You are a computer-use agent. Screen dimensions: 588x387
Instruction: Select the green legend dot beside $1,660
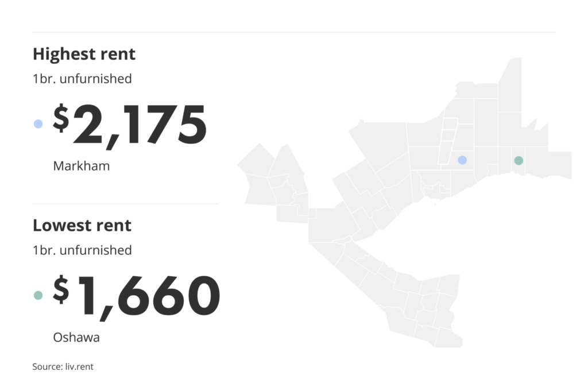(38, 295)
